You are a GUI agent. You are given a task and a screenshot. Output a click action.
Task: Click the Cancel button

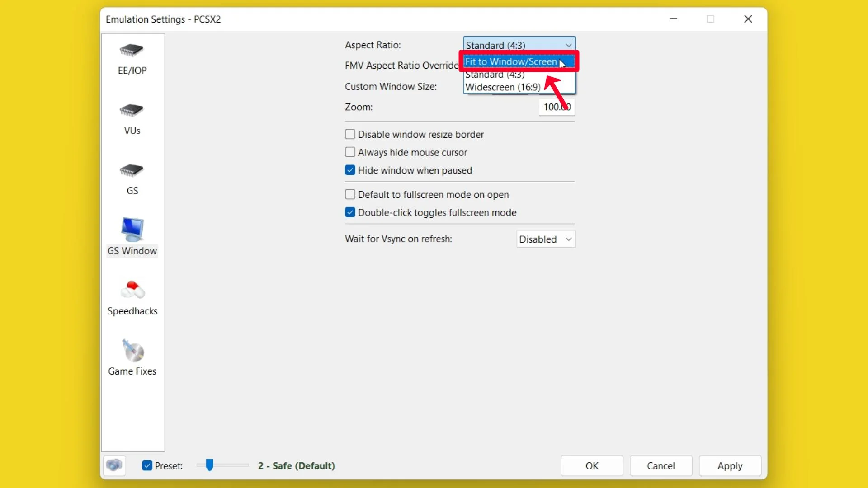[660, 466]
